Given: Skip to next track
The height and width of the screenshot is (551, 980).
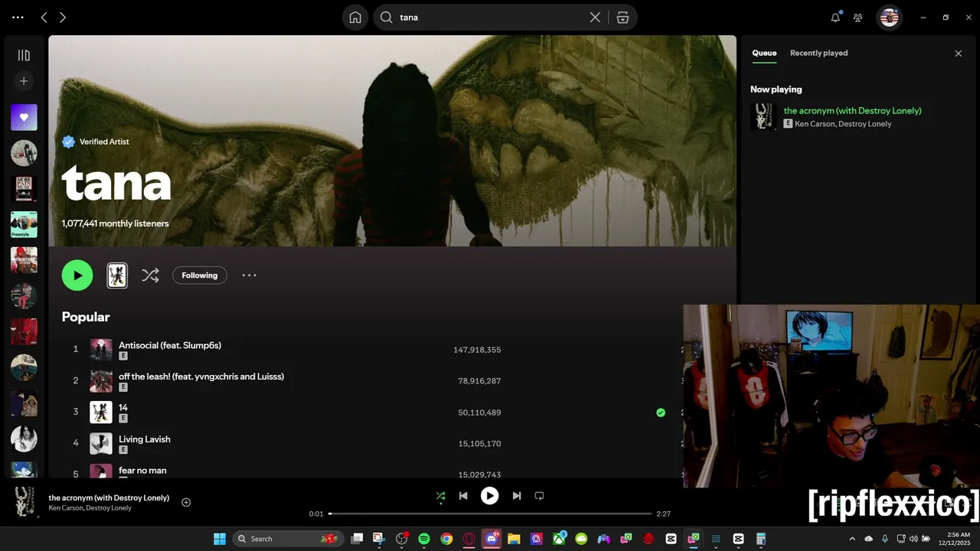Looking at the screenshot, I should 517,496.
